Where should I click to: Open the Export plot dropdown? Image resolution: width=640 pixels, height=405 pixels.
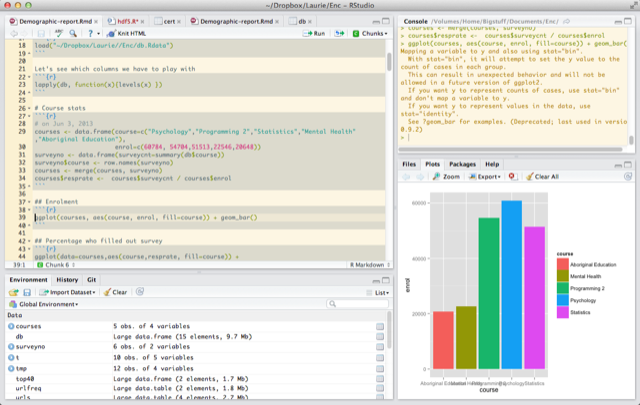point(484,177)
